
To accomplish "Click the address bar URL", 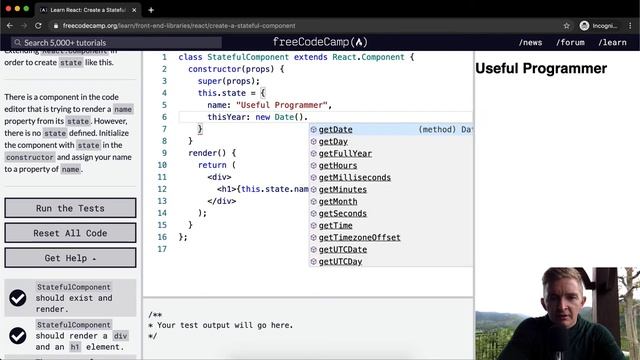I will click(x=179, y=26).
